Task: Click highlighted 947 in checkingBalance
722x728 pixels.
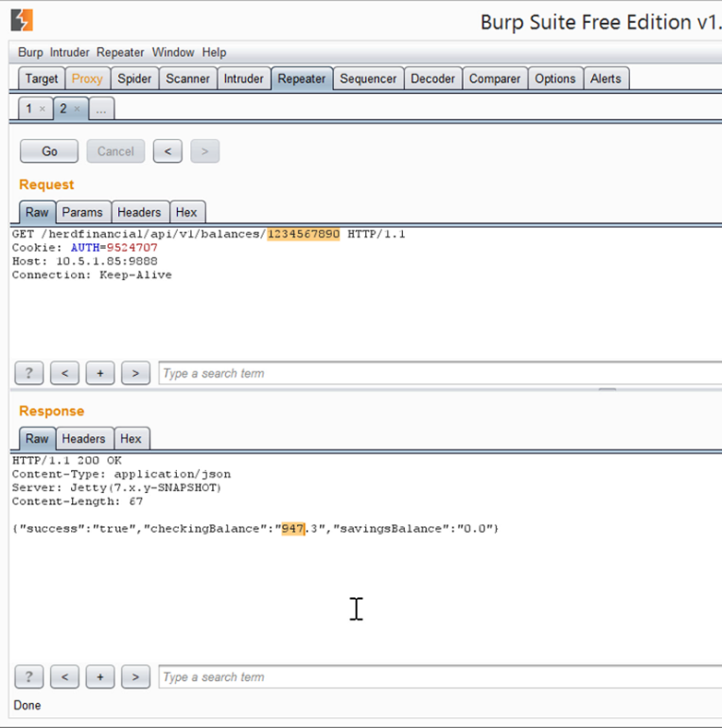Action: pyautogui.click(x=292, y=529)
